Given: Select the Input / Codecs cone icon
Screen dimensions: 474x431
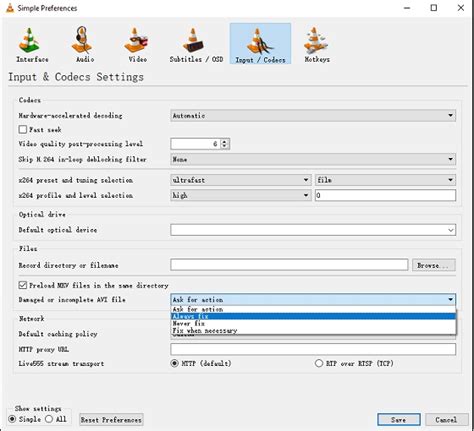Looking at the screenshot, I should pos(260,44).
